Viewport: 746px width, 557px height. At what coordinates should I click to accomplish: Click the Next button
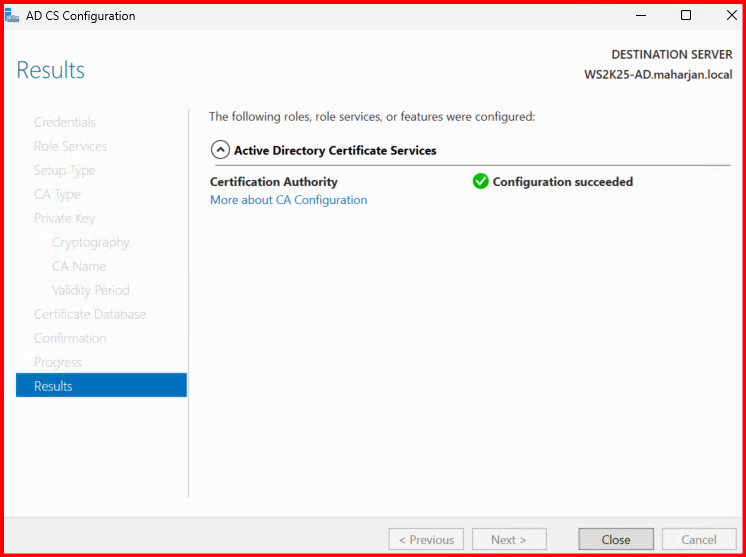[509, 539]
